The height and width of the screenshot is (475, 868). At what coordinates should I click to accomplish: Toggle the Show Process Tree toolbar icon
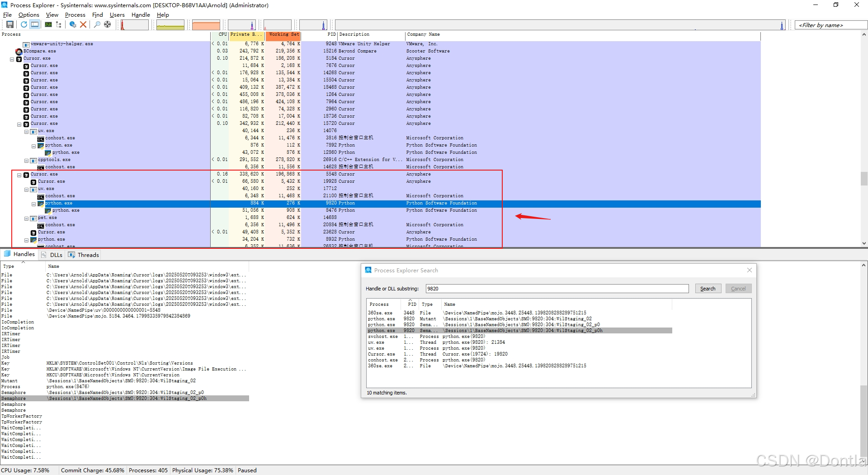[59, 24]
